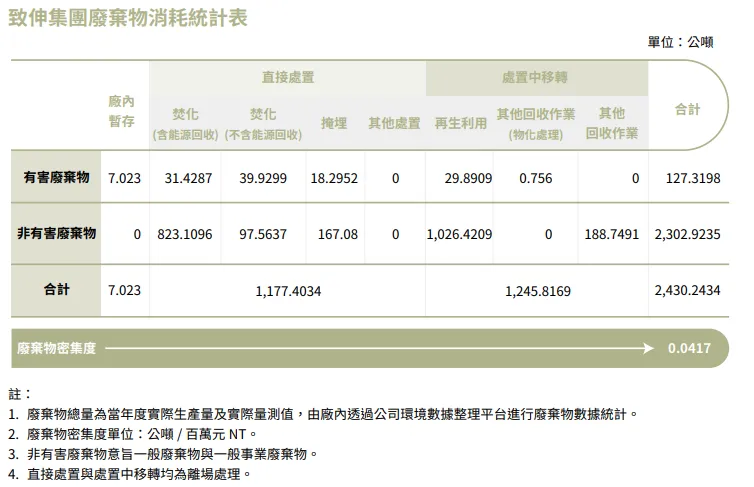
Task: Click the 其他回收作業 (物化處理) column header
Action: pos(535,124)
